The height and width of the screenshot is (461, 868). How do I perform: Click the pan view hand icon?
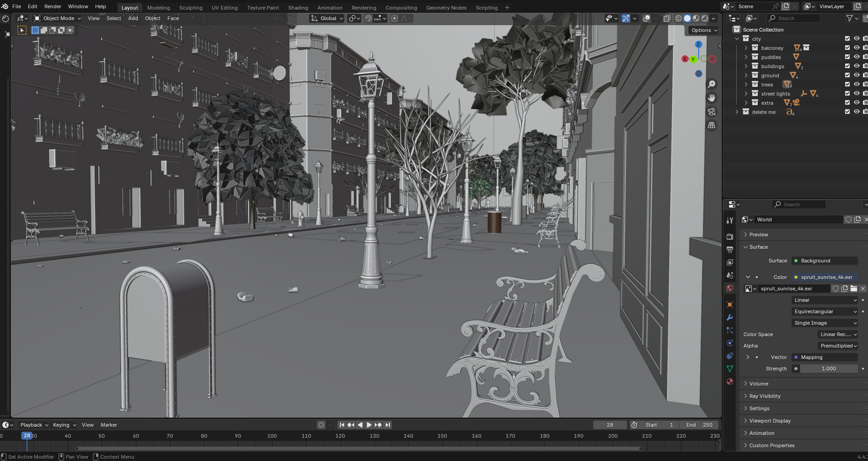tap(712, 98)
